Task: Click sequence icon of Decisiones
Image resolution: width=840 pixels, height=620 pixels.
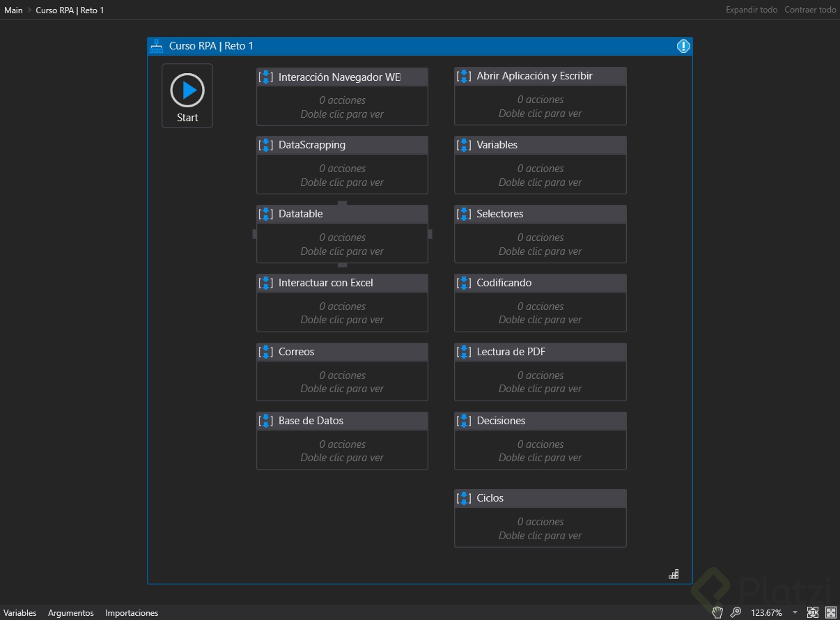Action: [x=464, y=421]
